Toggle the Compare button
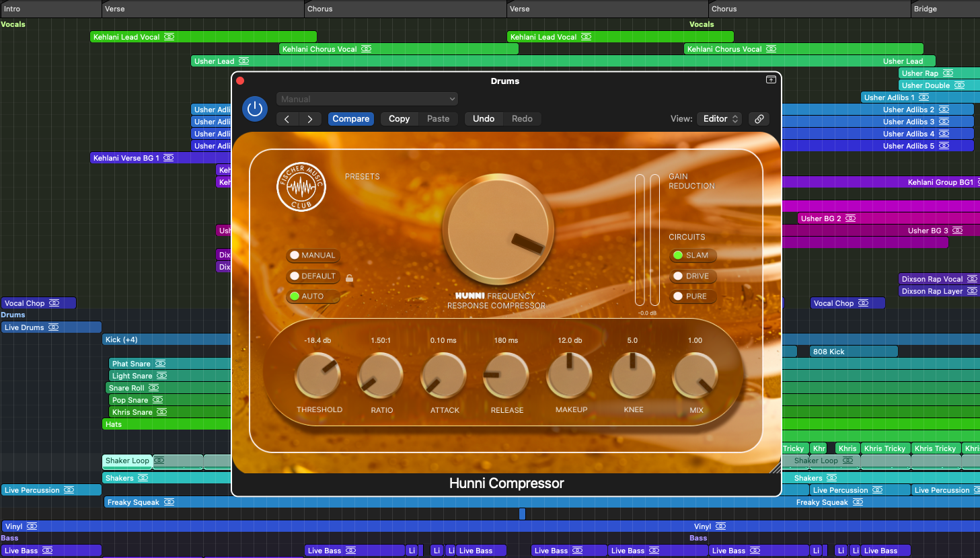Image resolution: width=980 pixels, height=558 pixels. (351, 119)
